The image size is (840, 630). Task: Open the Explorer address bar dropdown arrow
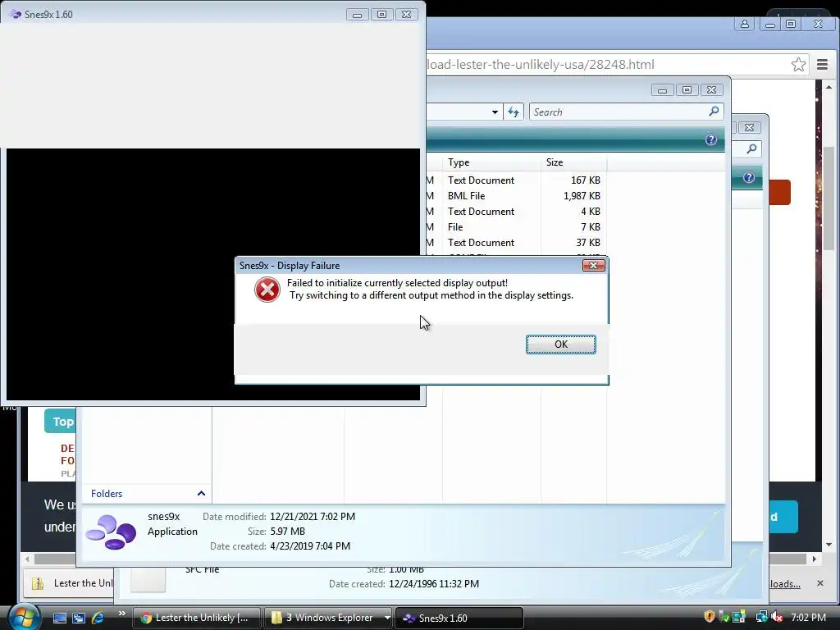[x=495, y=112]
